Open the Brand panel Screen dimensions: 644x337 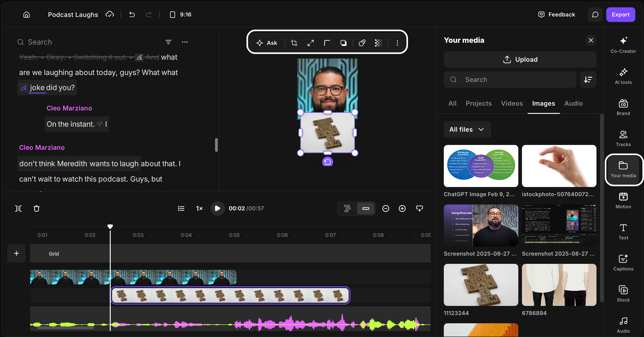[x=623, y=107]
